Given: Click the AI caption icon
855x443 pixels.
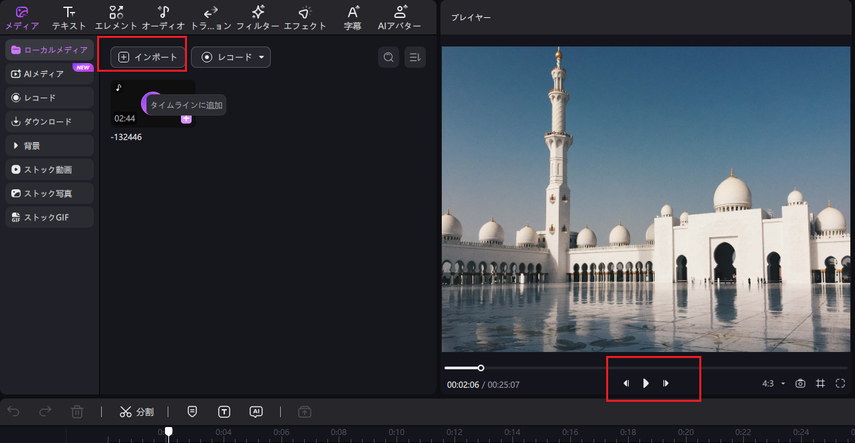Looking at the screenshot, I should tap(256, 412).
